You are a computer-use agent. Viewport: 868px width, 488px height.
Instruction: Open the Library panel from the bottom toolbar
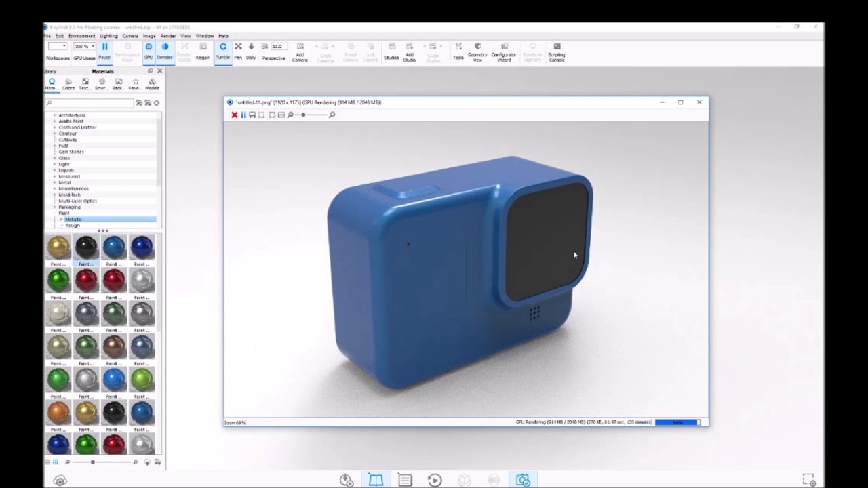pos(376,480)
